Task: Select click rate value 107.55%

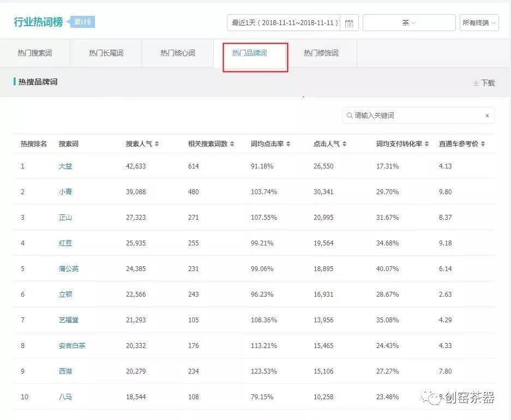Action: coord(264,217)
